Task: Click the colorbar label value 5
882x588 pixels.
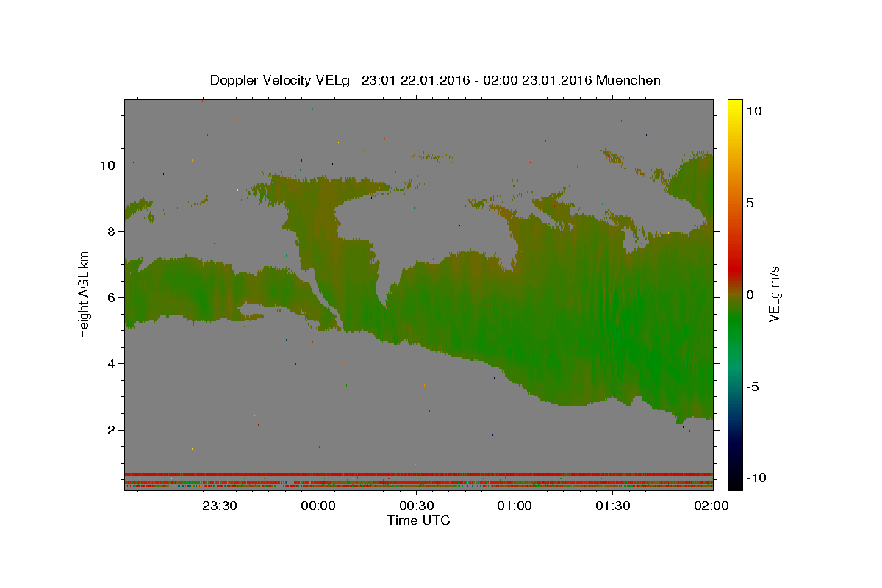Action: pyautogui.click(x=750, y=203)
